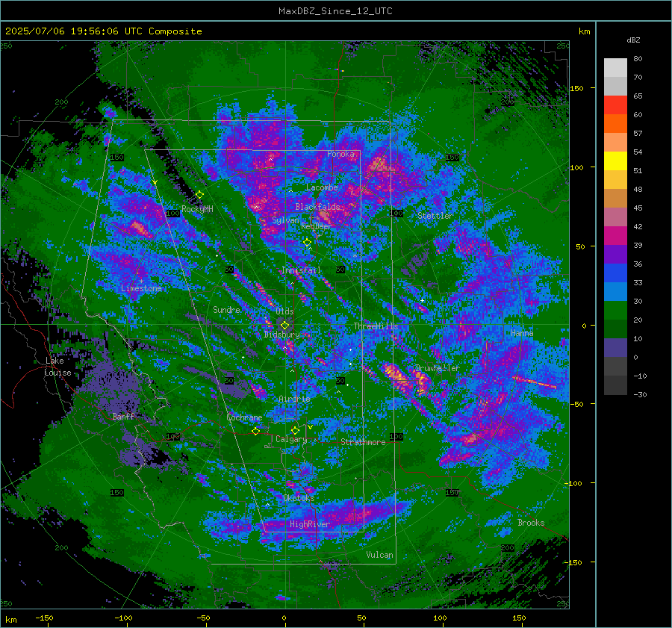Select the purple 36-39 dBZ legend swatch
Image resolution: width=672 pixels, height=628 pixels.
tap(615, 255)
